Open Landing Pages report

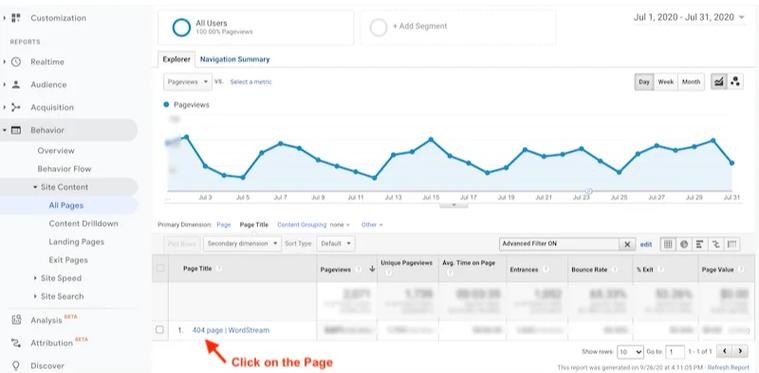[76, 242]
